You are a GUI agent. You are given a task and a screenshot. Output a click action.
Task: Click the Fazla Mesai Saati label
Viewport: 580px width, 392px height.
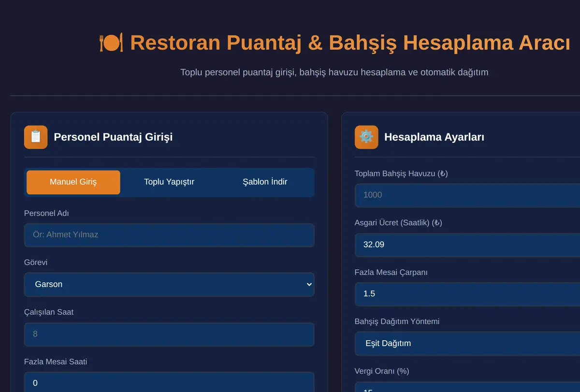[x=56, y=362]
